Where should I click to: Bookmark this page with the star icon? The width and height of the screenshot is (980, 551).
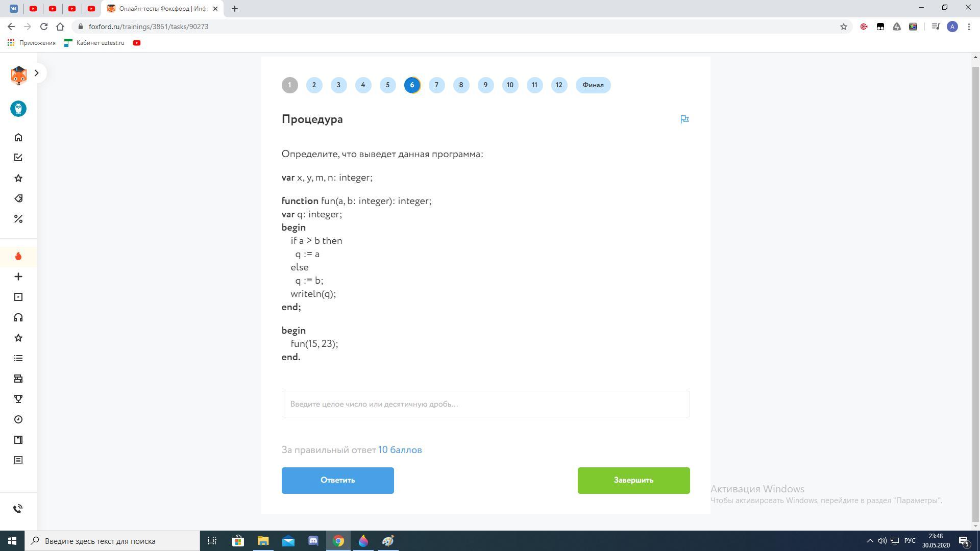[x=843, y=27]
